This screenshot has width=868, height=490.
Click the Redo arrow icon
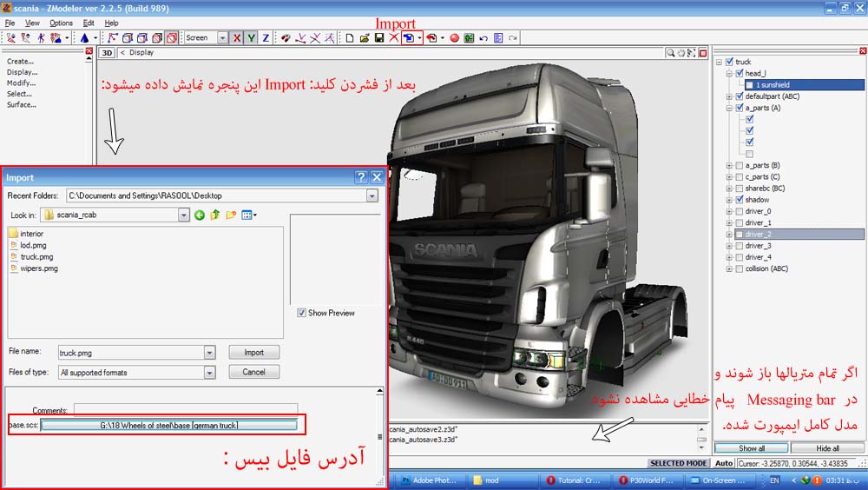pyautogui.click(x=513, y=37)
